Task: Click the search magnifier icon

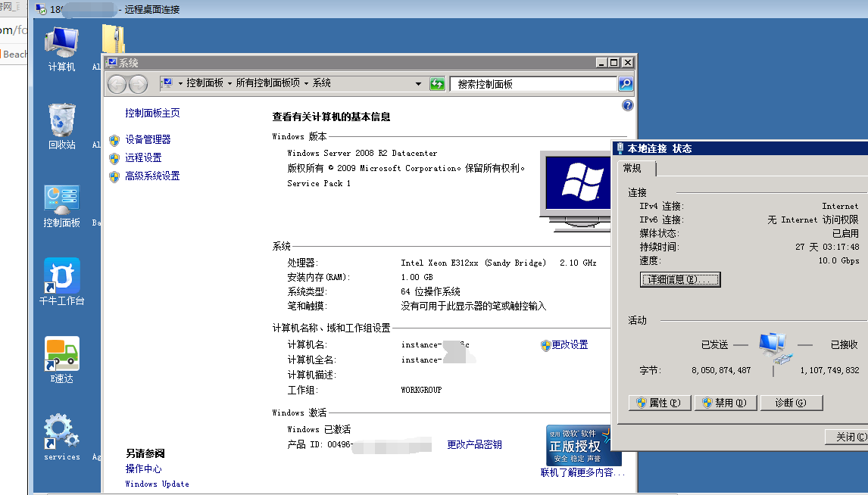Action: [x=626, y=84]
